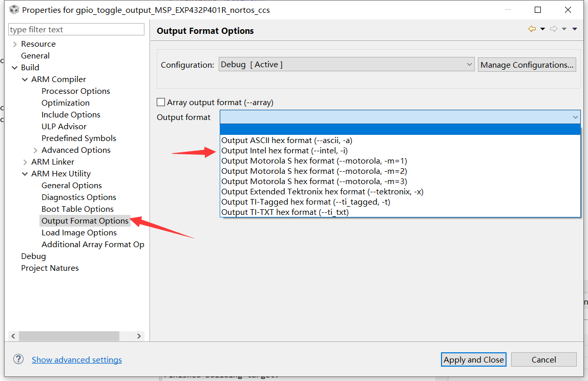This screenshot has height=381, width=588.
Task: Focus the type filter text field
Action: point(76,30)
